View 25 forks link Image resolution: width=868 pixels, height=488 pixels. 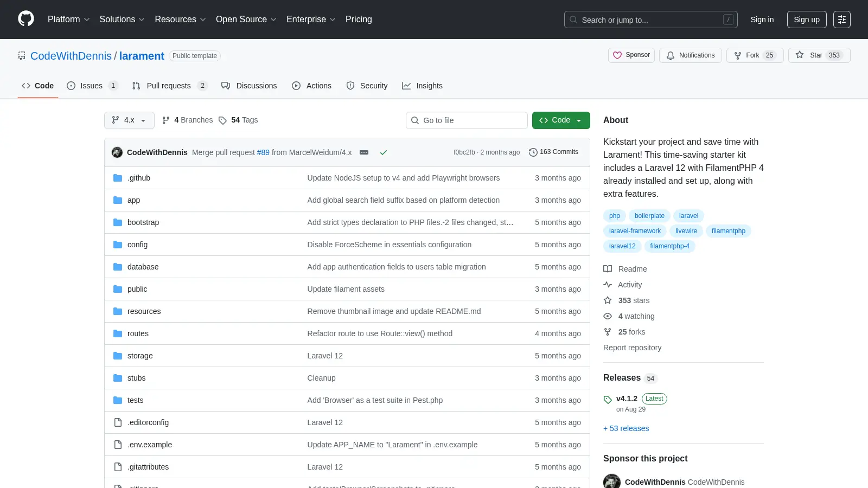coord(624,332)
